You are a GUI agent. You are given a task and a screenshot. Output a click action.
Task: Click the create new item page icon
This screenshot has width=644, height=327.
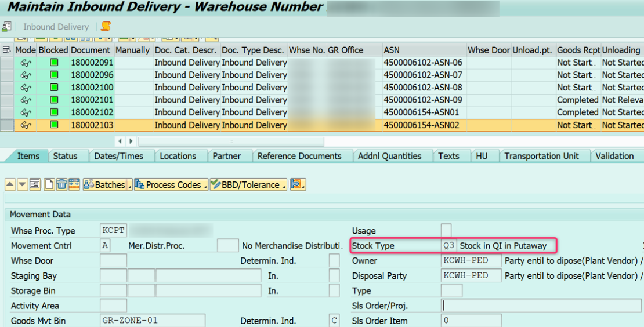[x=49, y=185]
